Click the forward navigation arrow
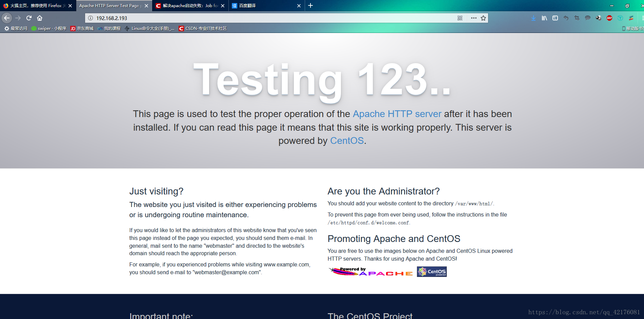Screen dimensions: 644x319 point(18,18)
